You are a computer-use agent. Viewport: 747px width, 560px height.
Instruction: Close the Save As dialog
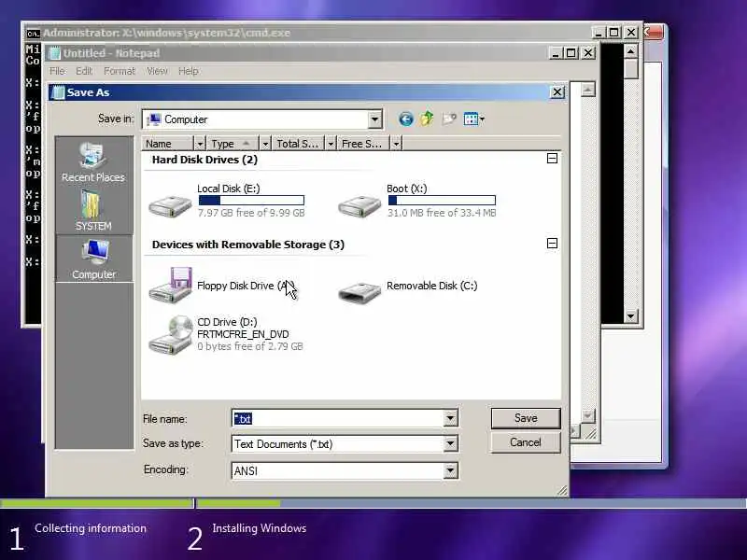click(x=557, y=91)
